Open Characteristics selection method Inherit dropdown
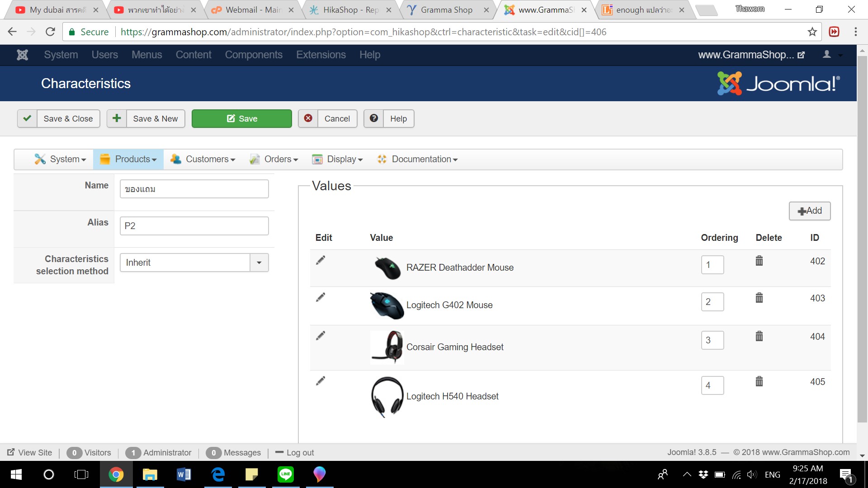 click(x=259, y=263)
